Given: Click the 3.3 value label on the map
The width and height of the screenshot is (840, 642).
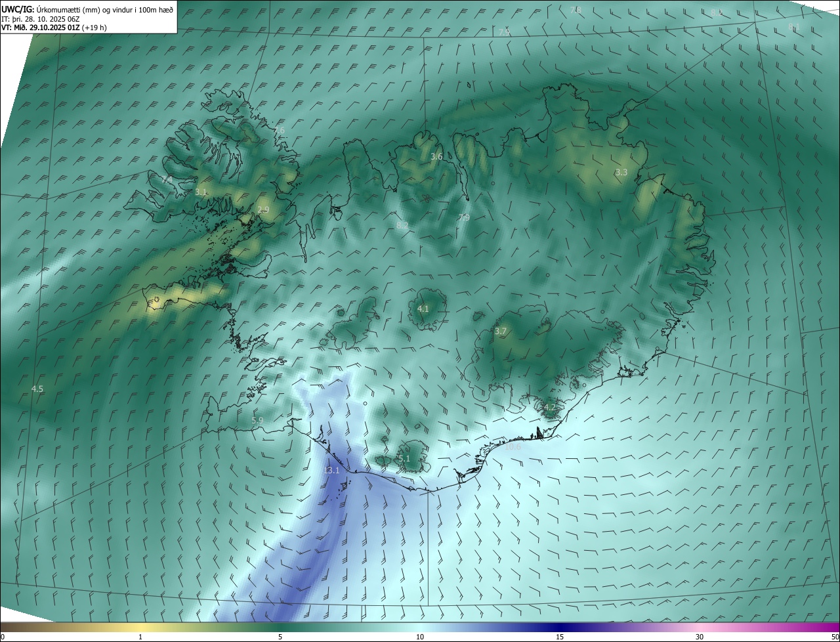Looking at the screenshot, I should [x=621, y=172].
